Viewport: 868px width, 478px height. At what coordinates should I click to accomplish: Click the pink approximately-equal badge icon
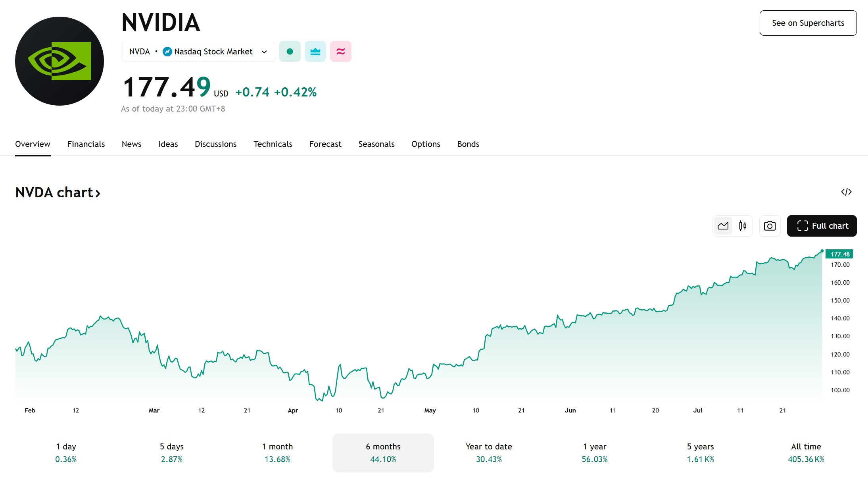click(x=341, y=52)
